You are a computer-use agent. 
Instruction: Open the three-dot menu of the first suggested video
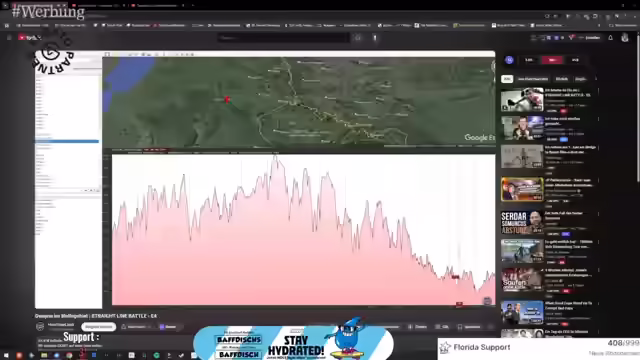tap(598, 91)
